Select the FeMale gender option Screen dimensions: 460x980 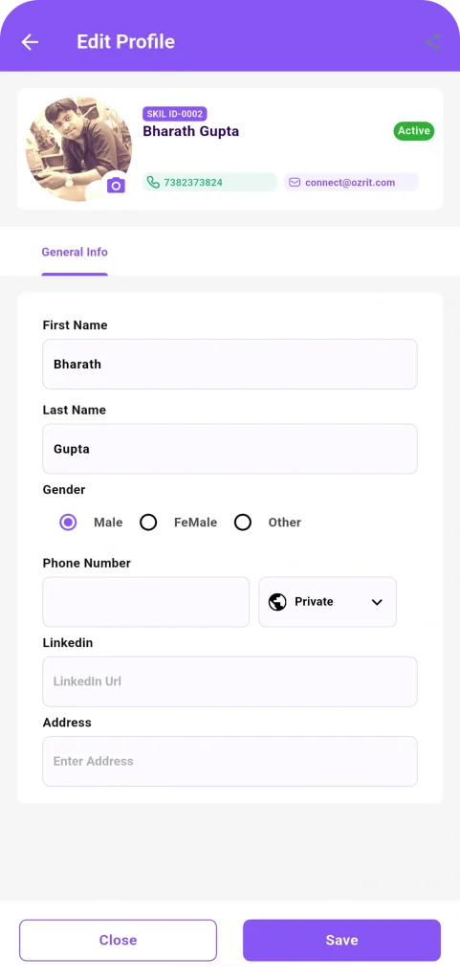coord(148,523)
